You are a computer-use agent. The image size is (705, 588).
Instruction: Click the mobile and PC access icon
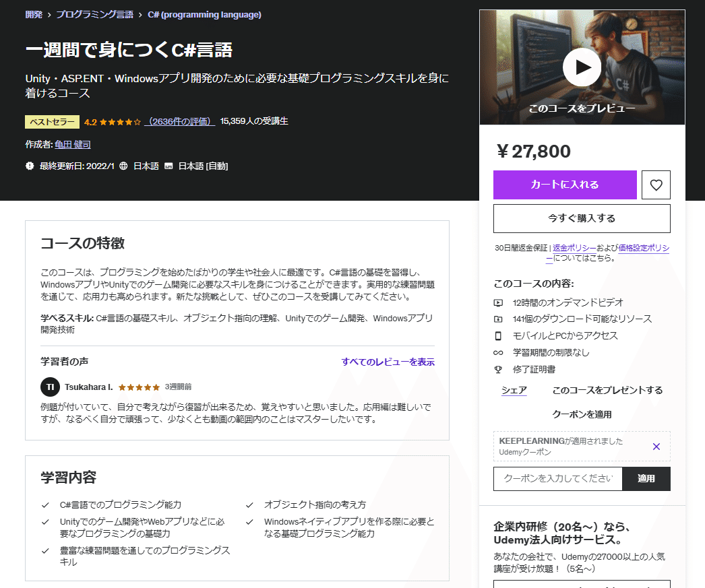coord(499,336)
